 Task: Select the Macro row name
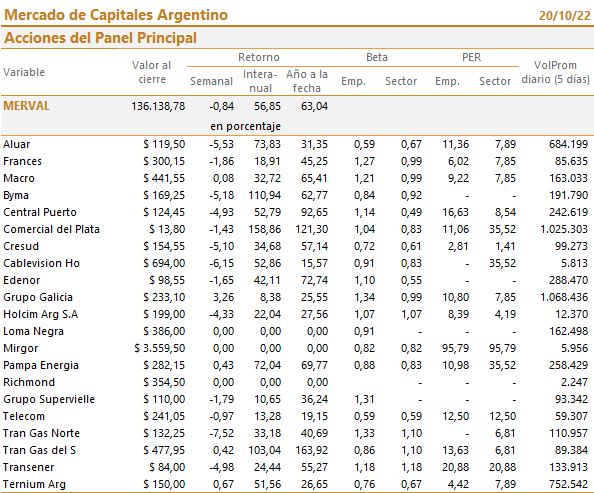(x=19, y=178)
